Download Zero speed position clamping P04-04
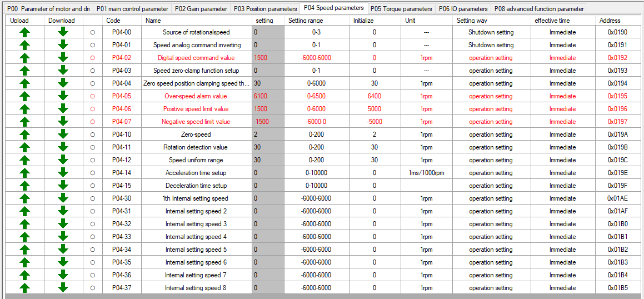 (63, 83)
